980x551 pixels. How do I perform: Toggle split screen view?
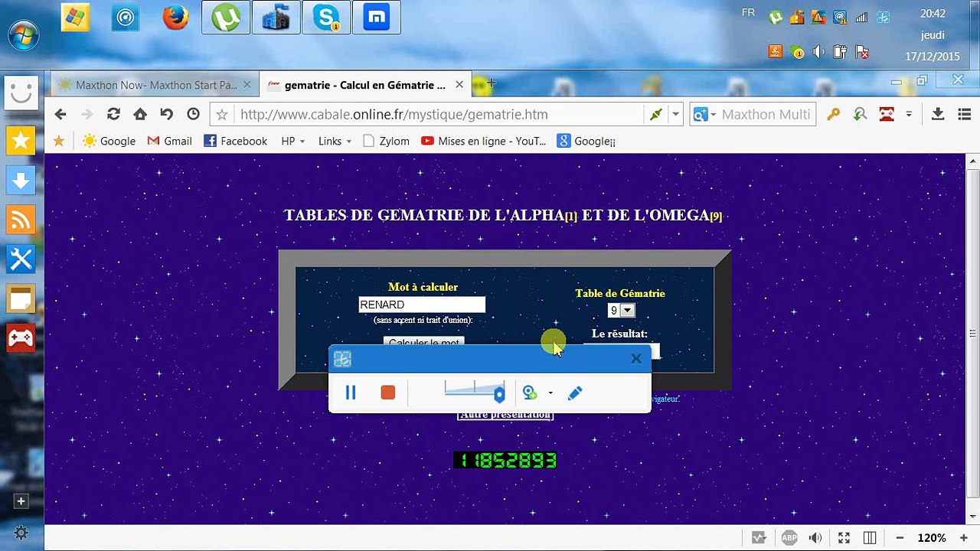870,538
